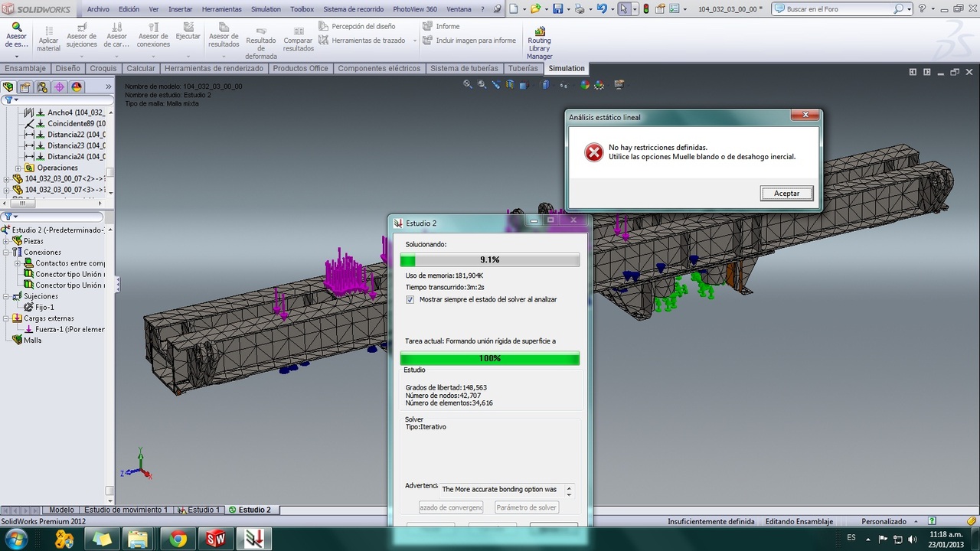Switch to Estudio de movimiento 1 tab

coord(126,510)
